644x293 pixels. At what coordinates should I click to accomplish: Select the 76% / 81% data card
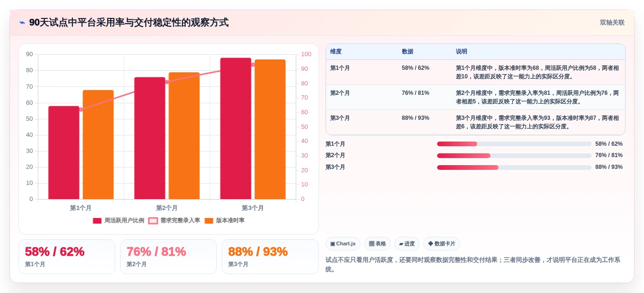168,257
